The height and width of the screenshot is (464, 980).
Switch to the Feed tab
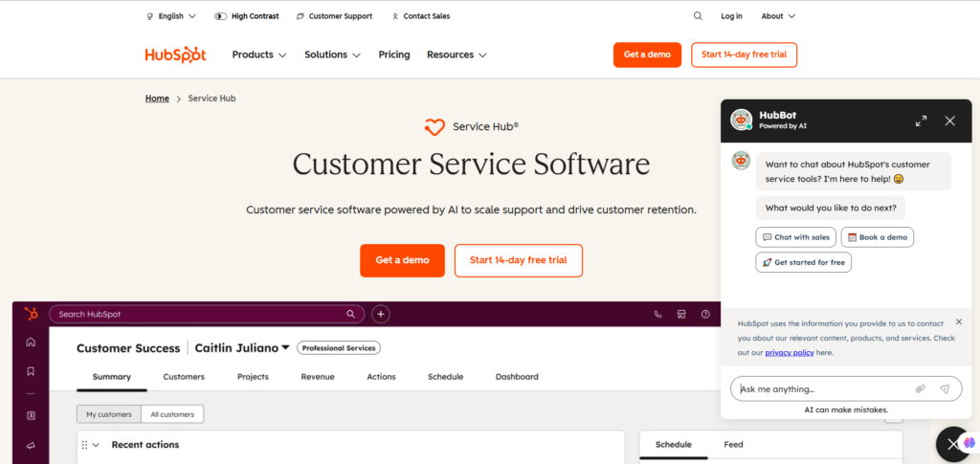(734, 445)
